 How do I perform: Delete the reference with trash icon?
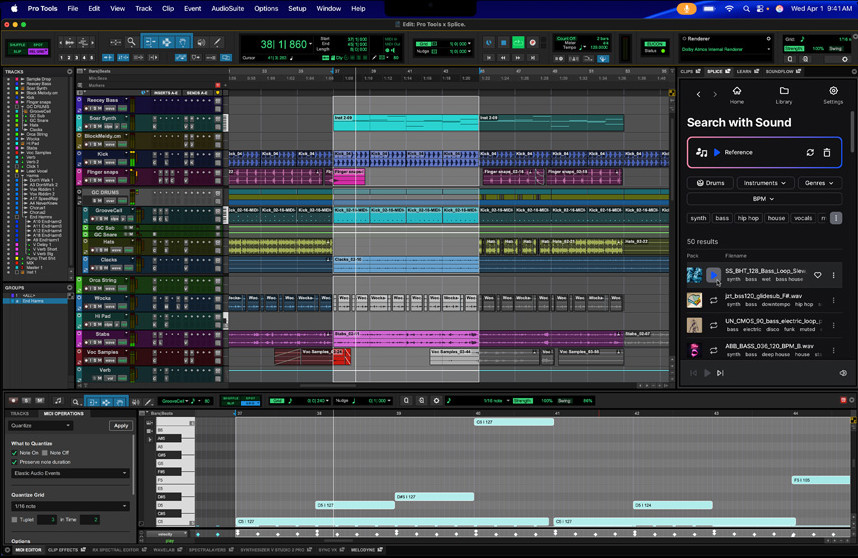pyautogui.click(x=827, y=153)
